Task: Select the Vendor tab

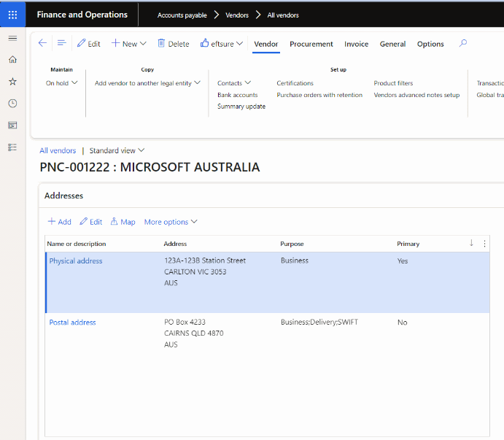Action: [x=265, y=44]
